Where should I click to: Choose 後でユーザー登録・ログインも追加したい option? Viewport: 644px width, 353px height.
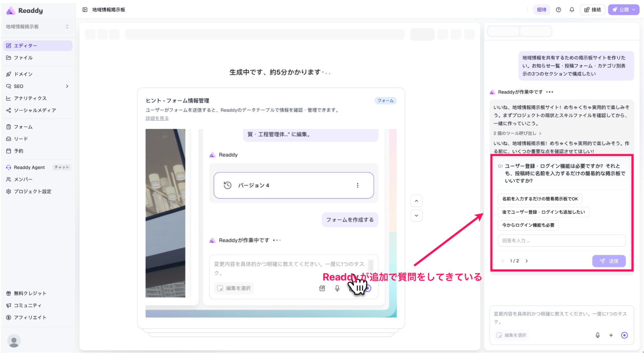click(x=543, y=212)
